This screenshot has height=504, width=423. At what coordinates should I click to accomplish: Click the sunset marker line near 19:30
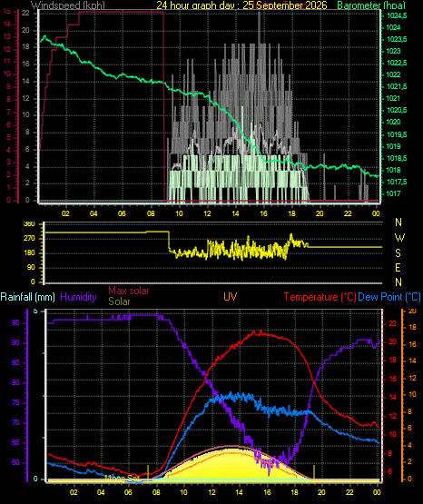click(x=314, y=473)
